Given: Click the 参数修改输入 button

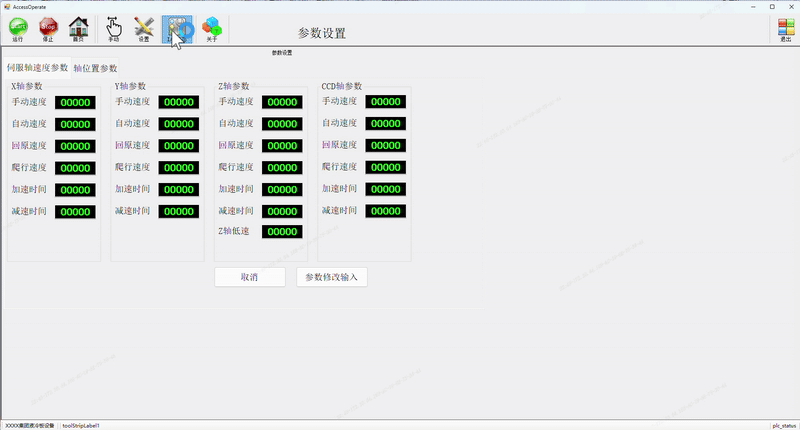Looking at the screenshot, I should point(332,277).
